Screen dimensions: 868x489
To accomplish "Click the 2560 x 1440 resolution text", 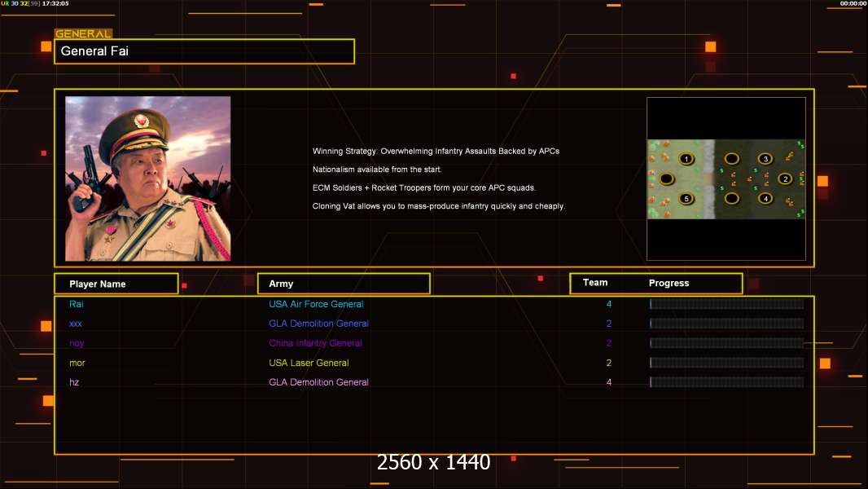I will [433, 462].
